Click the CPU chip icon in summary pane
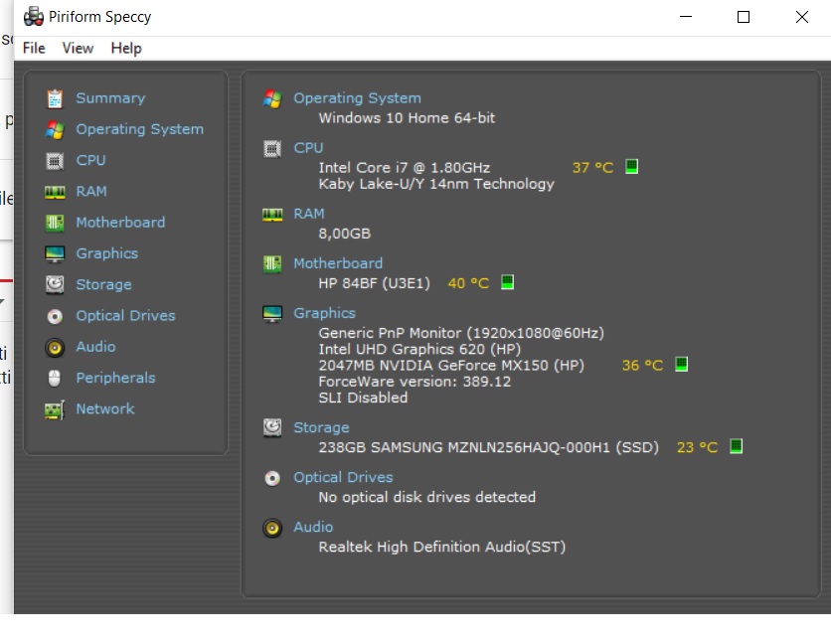 click(272, 148)
